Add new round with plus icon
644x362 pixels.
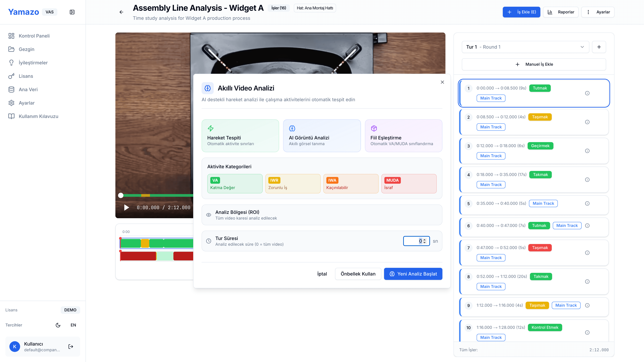tap(599, 47)
